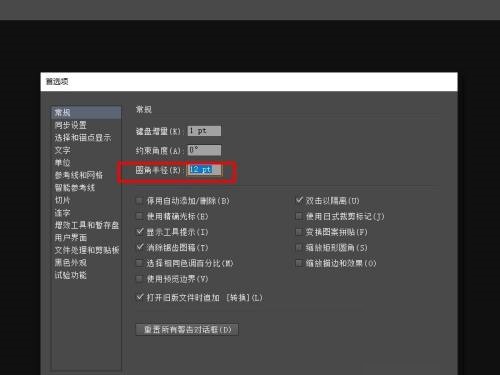Go to the 智能参考线 category

click(x=75, y=188)
